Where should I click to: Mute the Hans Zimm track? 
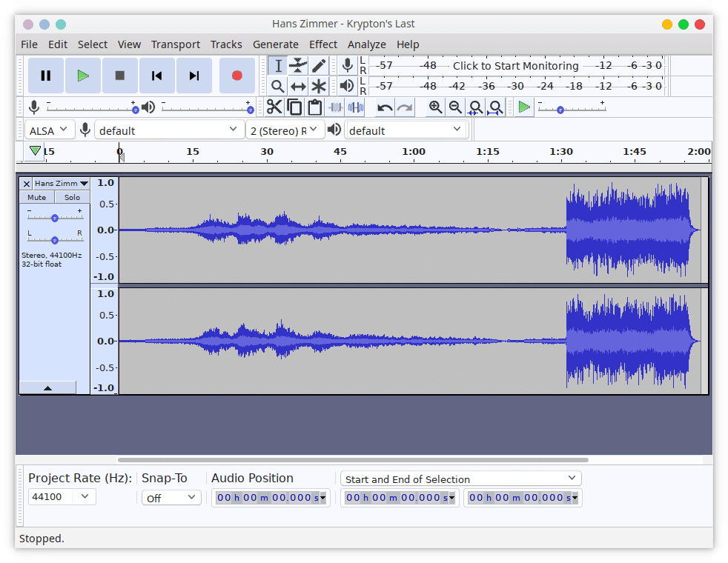point(36,197)
